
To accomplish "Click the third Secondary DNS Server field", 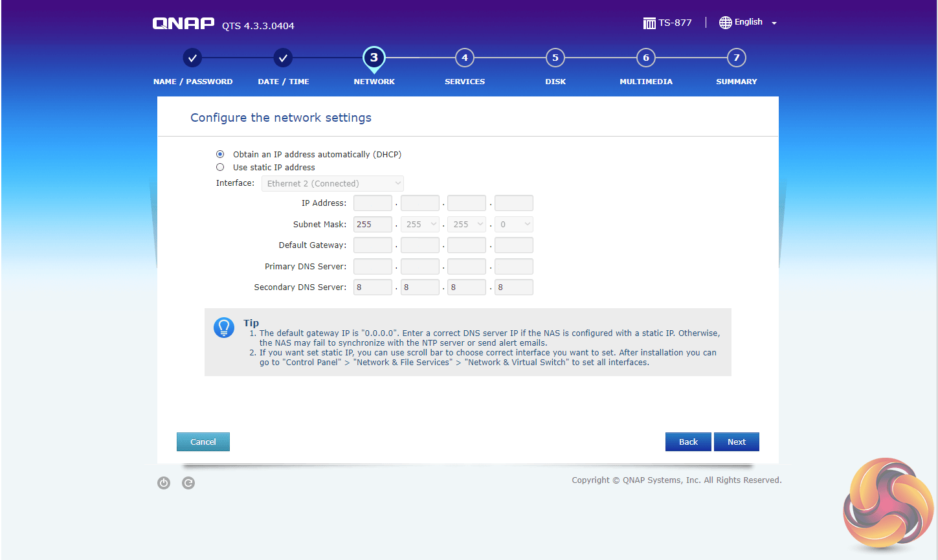I will [x=467, y=287].
